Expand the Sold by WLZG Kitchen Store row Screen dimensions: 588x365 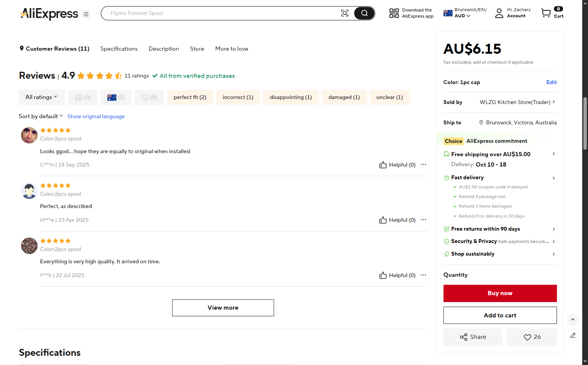[500, 102]
